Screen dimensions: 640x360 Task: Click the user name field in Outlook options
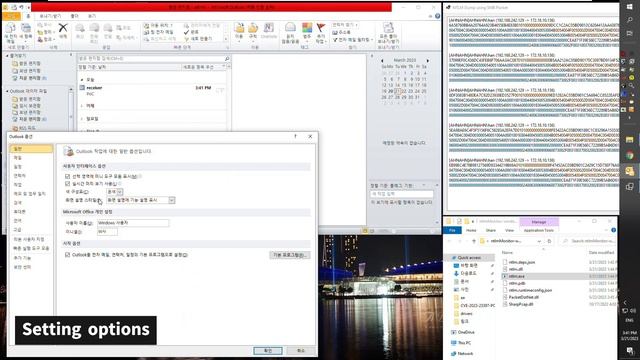(x=133, y=223)
